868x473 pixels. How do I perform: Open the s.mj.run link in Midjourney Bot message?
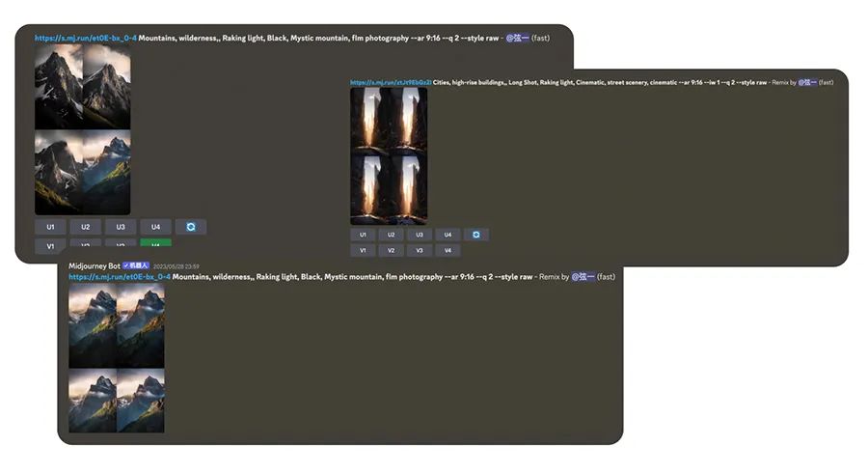tap(119, 277)
